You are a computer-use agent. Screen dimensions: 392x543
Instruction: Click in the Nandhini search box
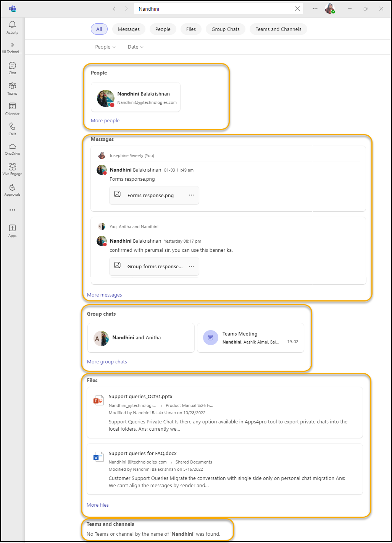tap(214, 9)
